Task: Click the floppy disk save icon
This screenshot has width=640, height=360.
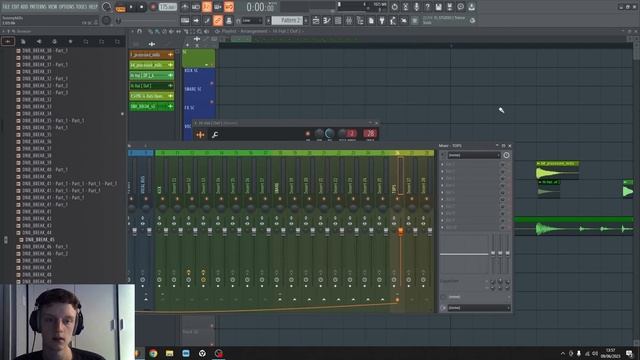Action: 438,7
